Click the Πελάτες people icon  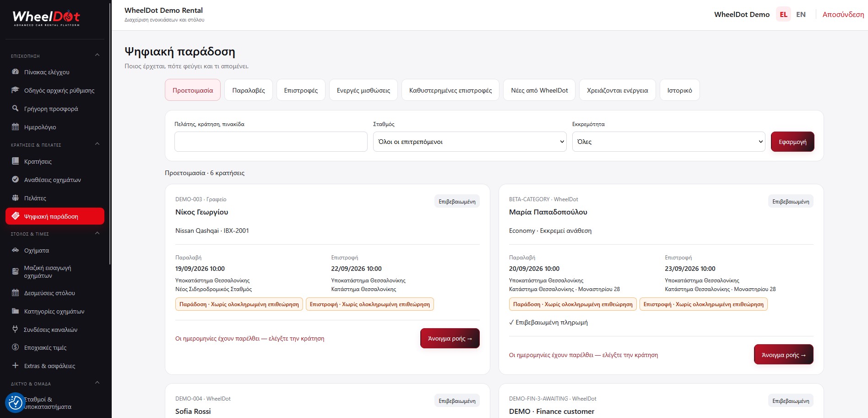15,198
